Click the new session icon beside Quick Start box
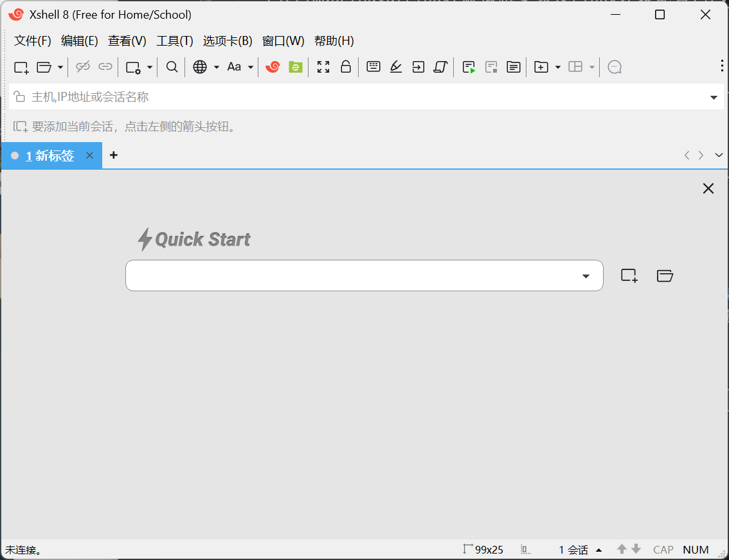The image size is (729, 560). [x=629, y=276]
